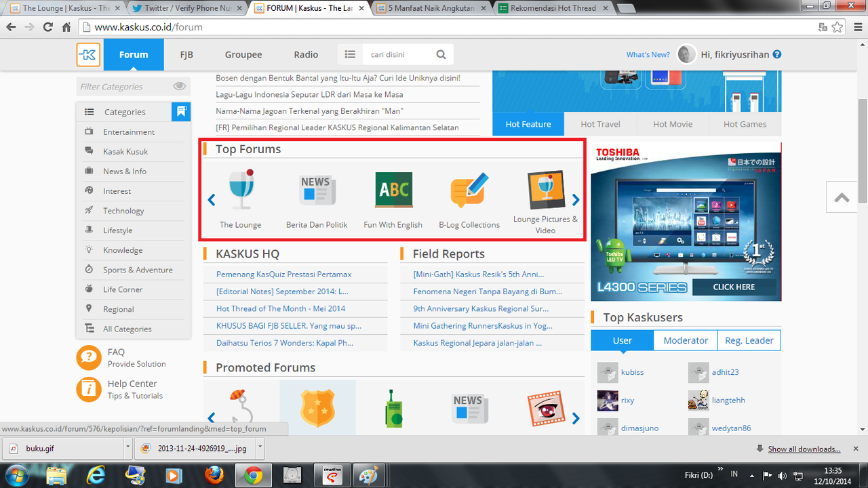The height and width of the screenshot is (488, 868).
Task: Click the Windows Start button
Action: (16, 474)
